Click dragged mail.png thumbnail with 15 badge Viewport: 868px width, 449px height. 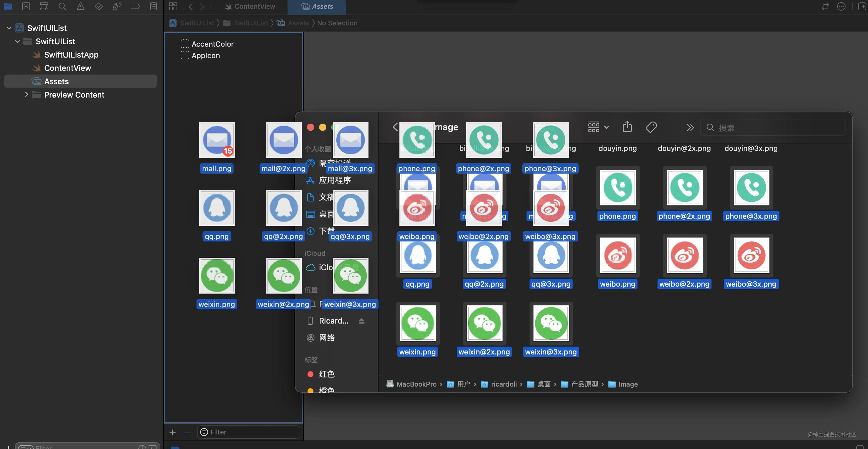217,140
